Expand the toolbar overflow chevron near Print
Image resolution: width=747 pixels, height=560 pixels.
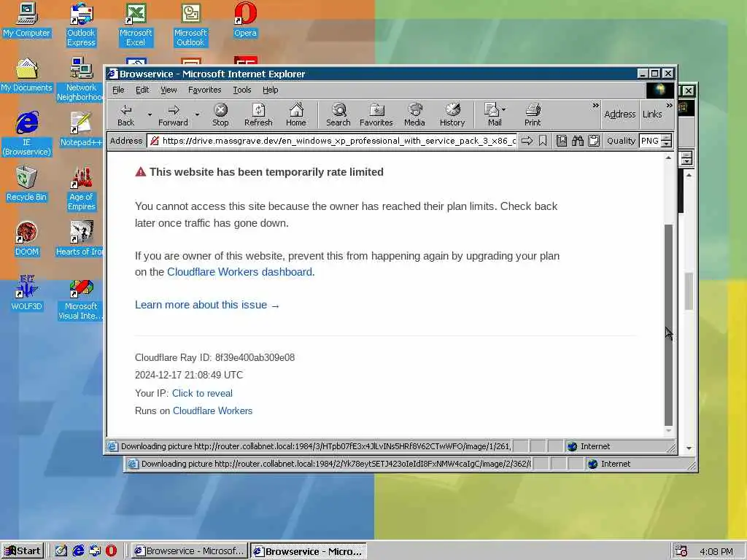click(x=595, y=105)
